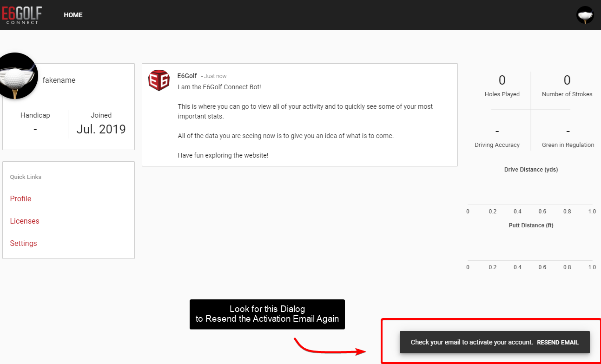Click the Number of Strokes stat
Screen dimensions: 601x364
(x=567, y=86)
